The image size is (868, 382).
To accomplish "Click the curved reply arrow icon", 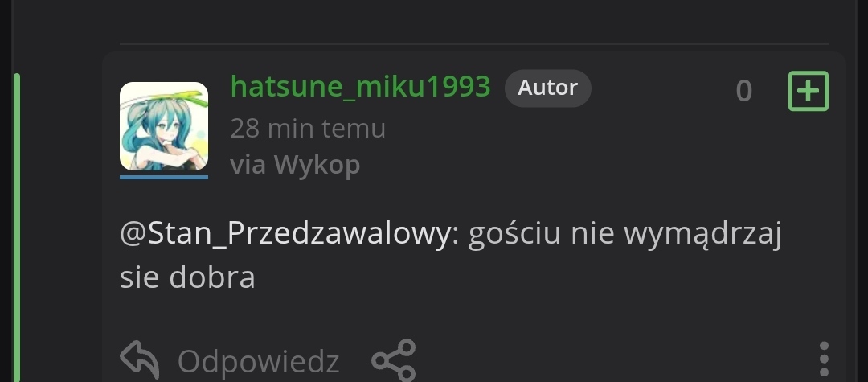I will click(x=140, y=359).
